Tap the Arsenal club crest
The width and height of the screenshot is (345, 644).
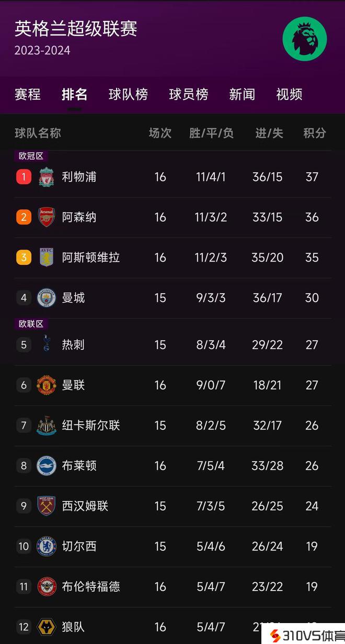47,217
